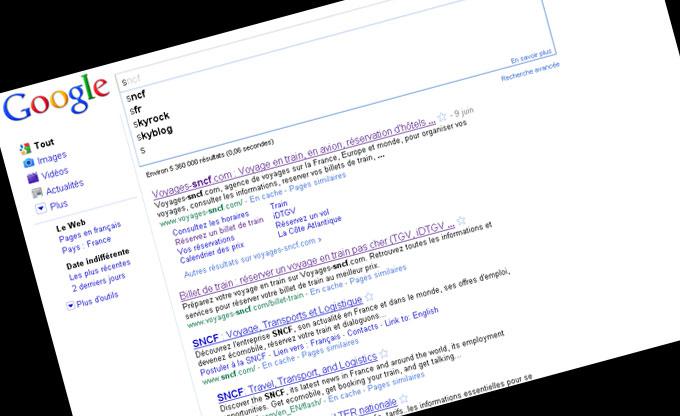Select the Tout search category icon
Viewport: 680px width, 416px height.
click(x=26, y=148)
